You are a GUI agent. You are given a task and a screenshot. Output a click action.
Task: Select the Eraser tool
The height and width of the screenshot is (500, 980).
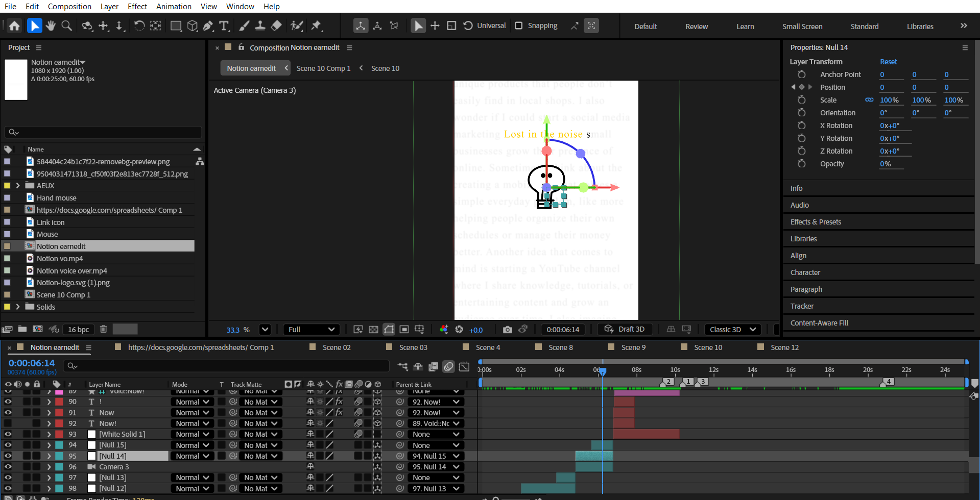click(276, 26)
